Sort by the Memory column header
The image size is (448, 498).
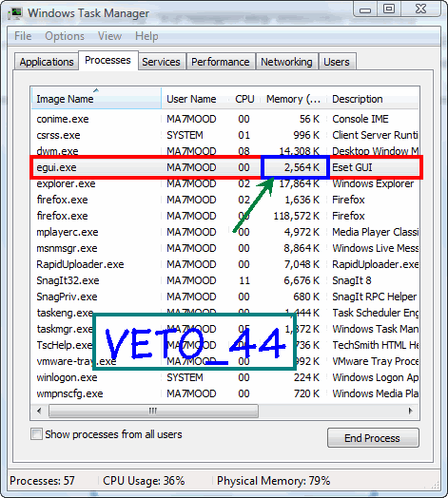click(293, 99)
